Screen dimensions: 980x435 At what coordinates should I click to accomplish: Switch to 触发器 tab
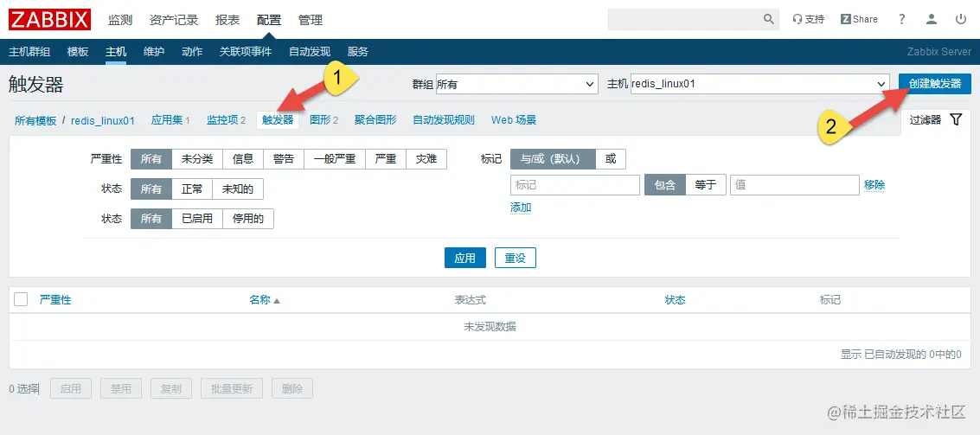(x=278, y=120)
